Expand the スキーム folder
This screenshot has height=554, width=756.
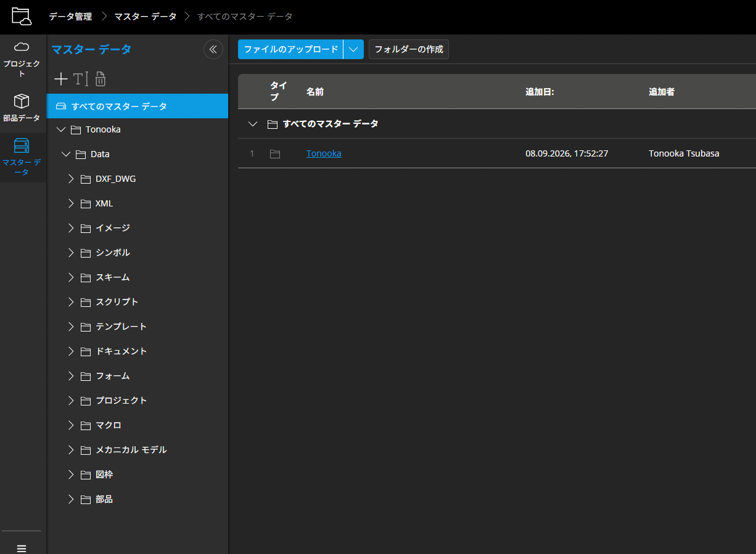coord(71,277)
